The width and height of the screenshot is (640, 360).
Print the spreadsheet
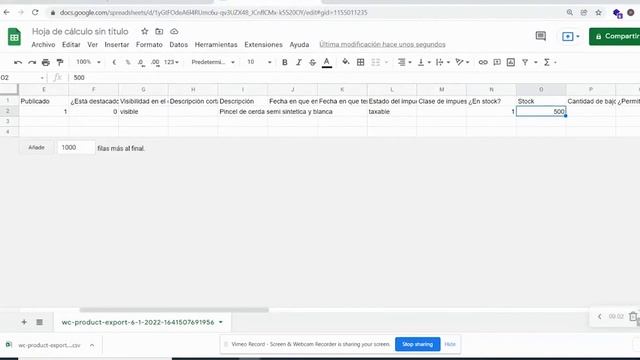coord(46,62)
